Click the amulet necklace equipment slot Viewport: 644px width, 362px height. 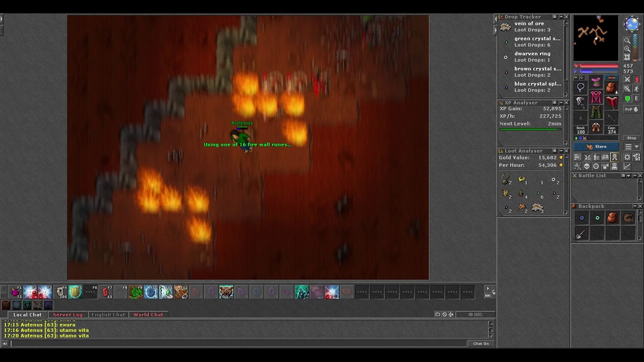coord(581,87)
